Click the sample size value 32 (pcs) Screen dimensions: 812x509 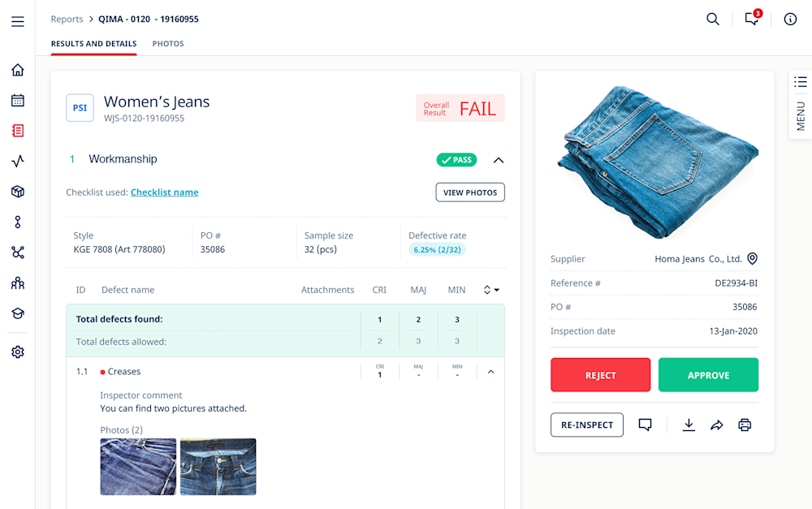coord(321,249)
